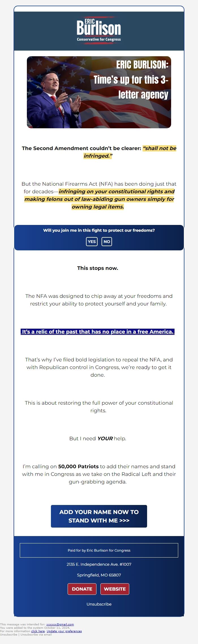
Task: Click the bold '50,000 Patriots' text
Action: tap(78, 467)
